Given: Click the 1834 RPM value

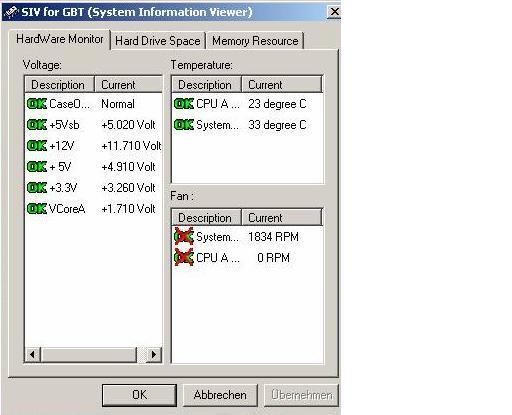Looking at the screenshot, I should (273, 237).
